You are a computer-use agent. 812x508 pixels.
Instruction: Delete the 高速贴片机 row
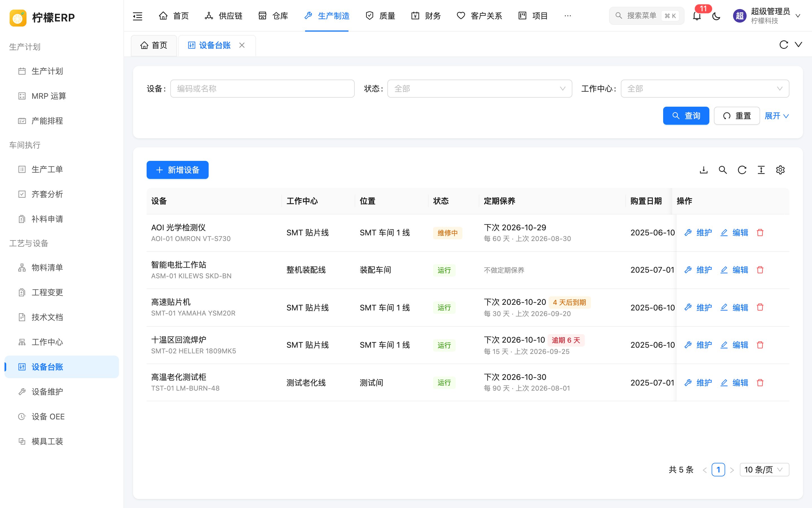coord(760,307)
